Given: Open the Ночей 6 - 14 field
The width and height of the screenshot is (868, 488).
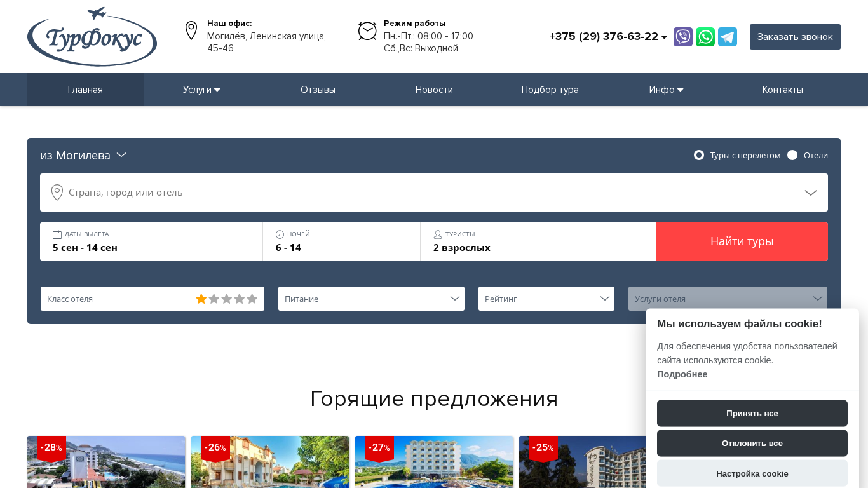Looking at the screenshot, I should tap(342, 241).
